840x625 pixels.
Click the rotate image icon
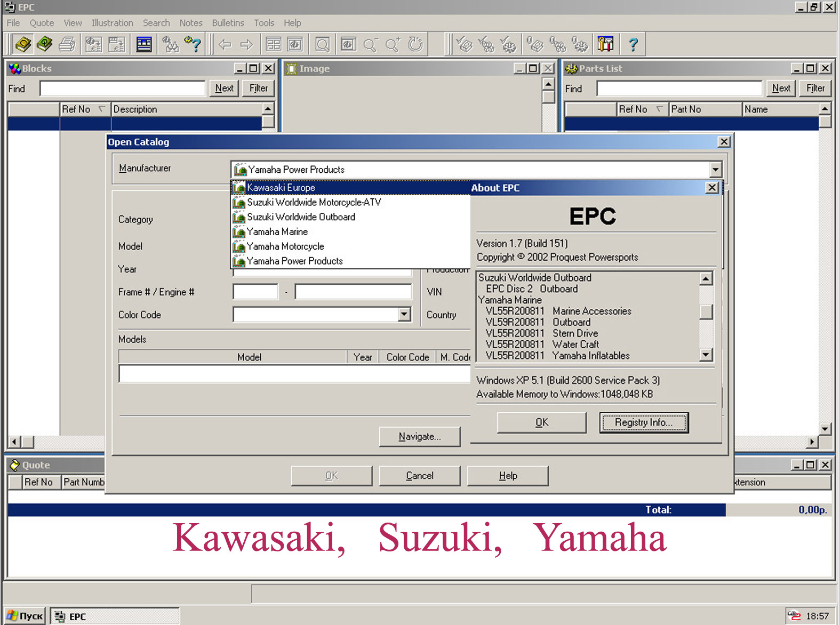click(x=415, y=44)
